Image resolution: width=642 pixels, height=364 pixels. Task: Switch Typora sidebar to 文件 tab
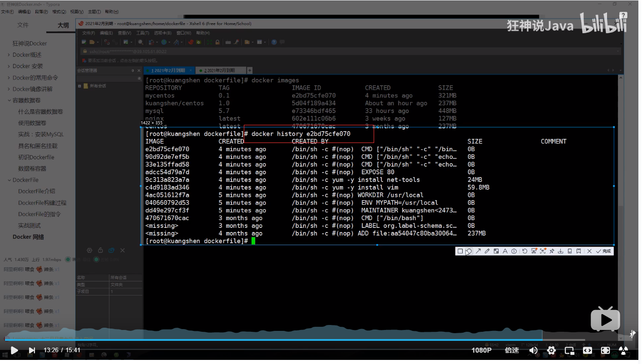pyautogui.click(x=23, y=25)
